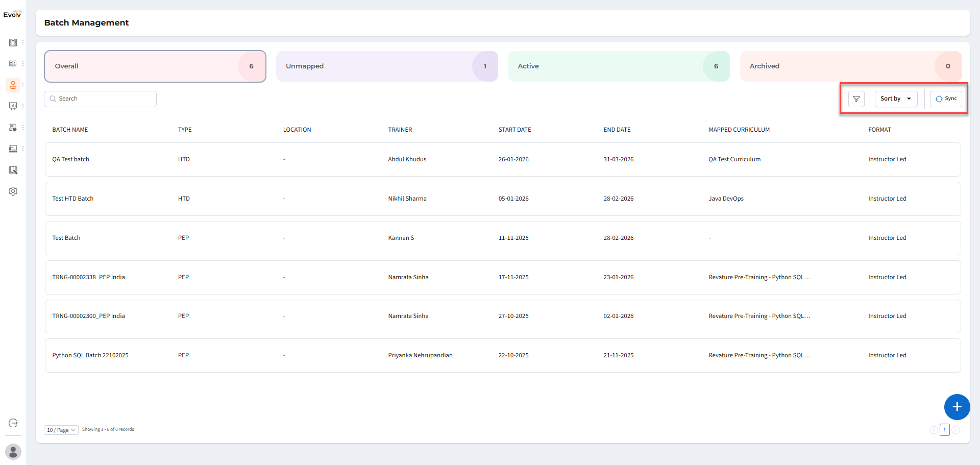
Task: Click the TRAINER column header
Action: click(400, 130)
